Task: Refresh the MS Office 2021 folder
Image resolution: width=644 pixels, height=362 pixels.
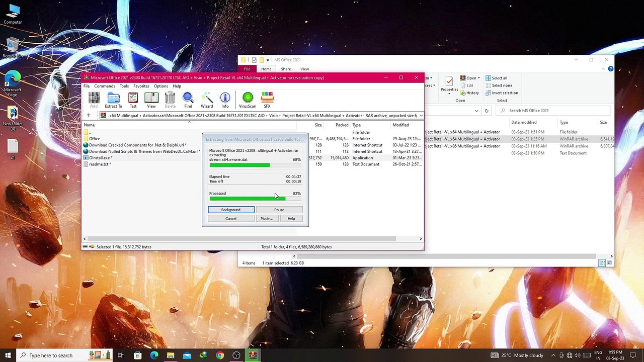Action: pos(486,111)
